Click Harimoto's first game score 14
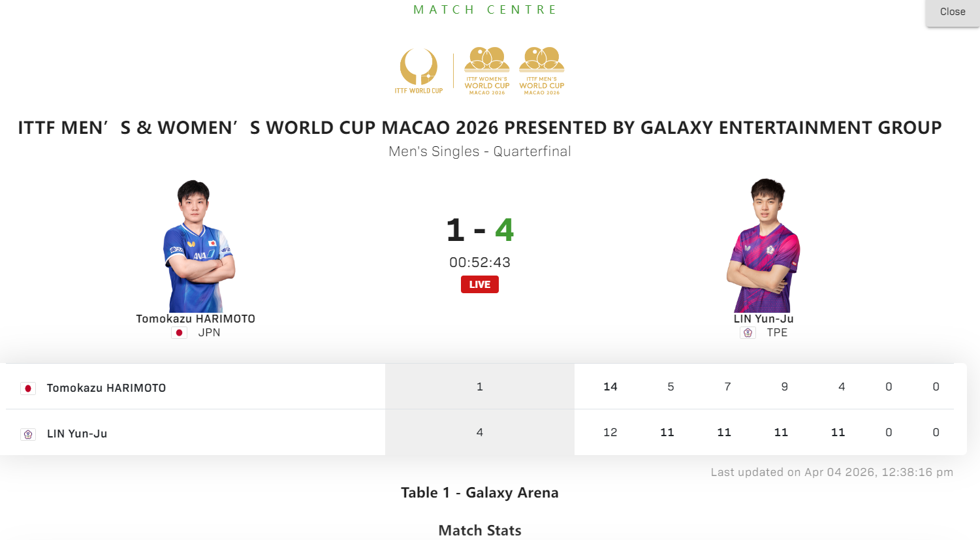This screenshot has height=540, width=980. [610, 387]
